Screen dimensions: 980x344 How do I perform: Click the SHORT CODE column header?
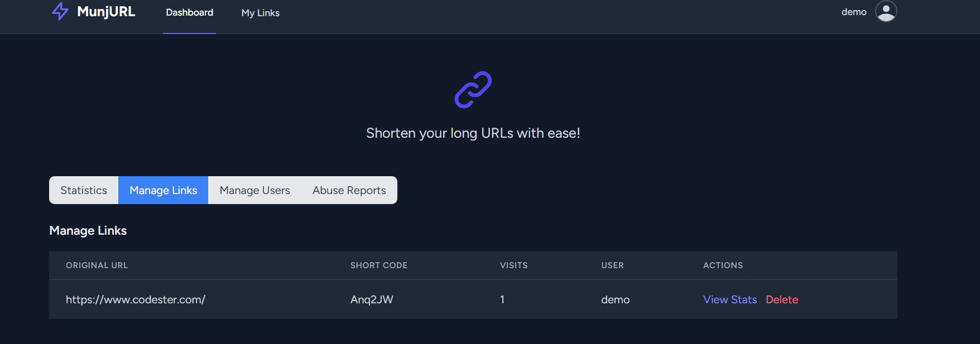tap(379, 265)
